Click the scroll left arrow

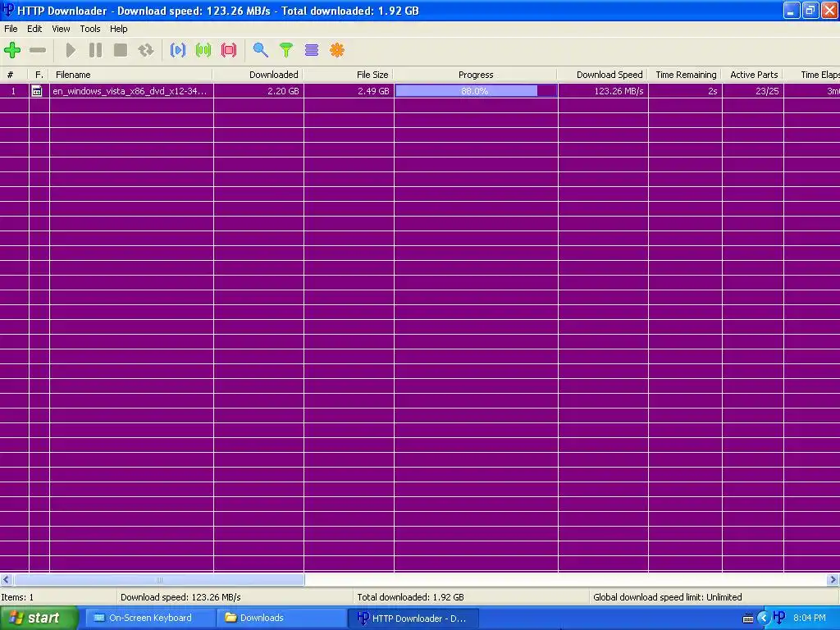[7, 580]
